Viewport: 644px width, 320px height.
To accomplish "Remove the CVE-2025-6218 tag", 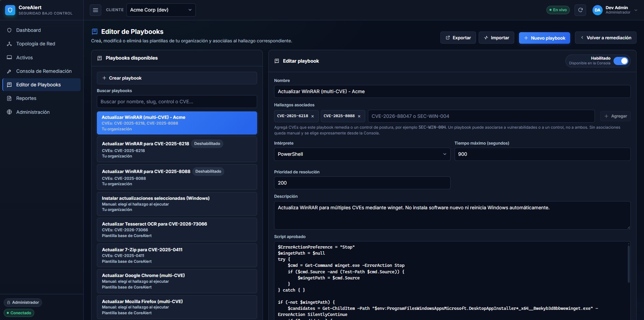I will coord(312,116).
